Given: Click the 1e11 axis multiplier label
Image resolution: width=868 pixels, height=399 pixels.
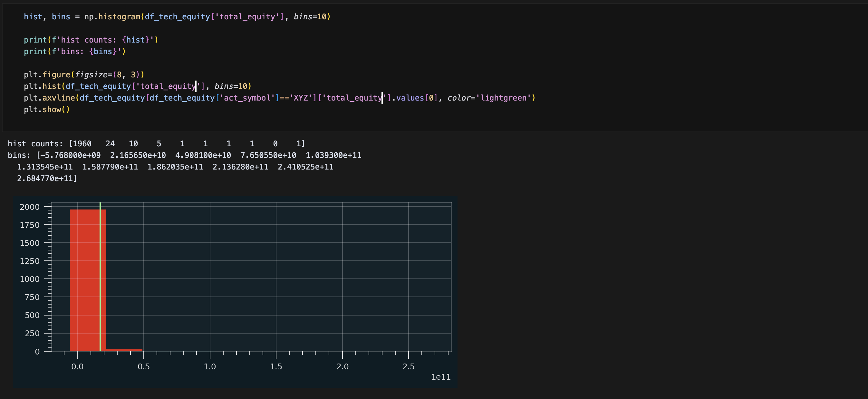Looking at the screenshot, I should click(x=440, y=377).
